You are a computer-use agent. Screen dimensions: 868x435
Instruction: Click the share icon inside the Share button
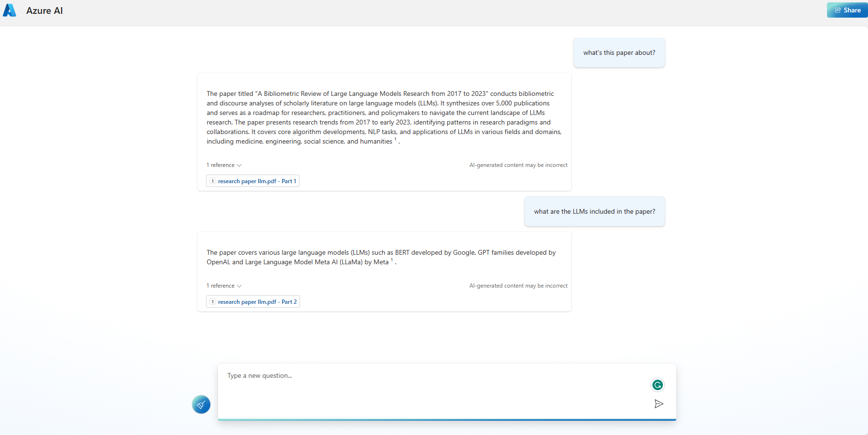pyautogui.click(x=837, y=10)
